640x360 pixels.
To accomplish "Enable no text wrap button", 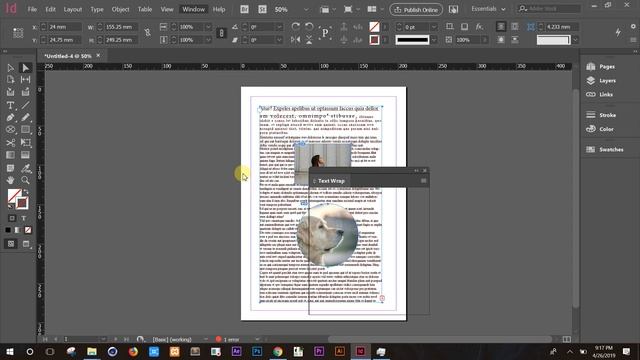I will [501, 27].
